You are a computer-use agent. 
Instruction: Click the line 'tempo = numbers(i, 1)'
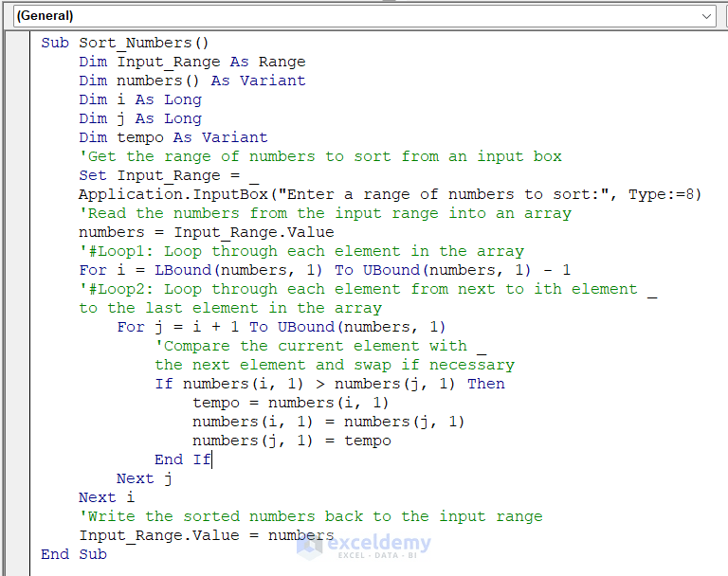coord(290,403)
